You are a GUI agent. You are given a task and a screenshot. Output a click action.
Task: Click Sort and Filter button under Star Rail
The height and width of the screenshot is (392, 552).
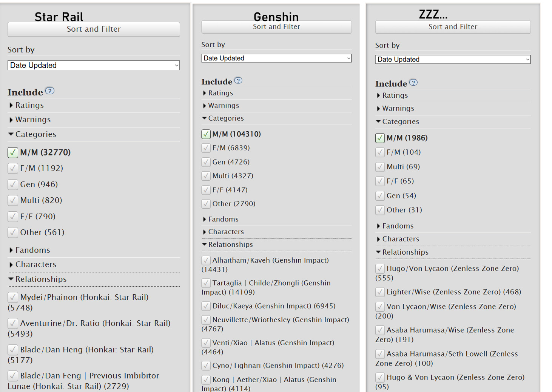coord(94,29)
